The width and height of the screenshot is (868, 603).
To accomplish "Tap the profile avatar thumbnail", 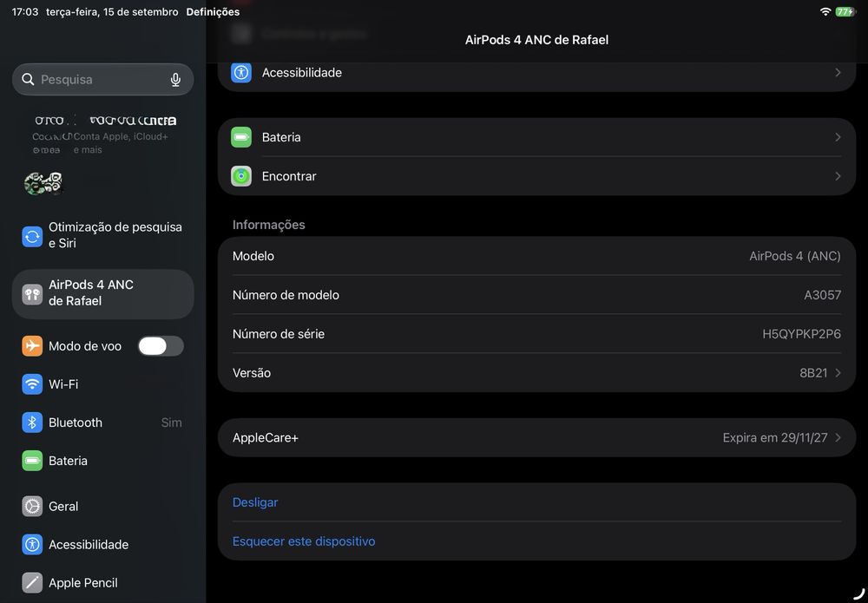I will click(43, 183).
